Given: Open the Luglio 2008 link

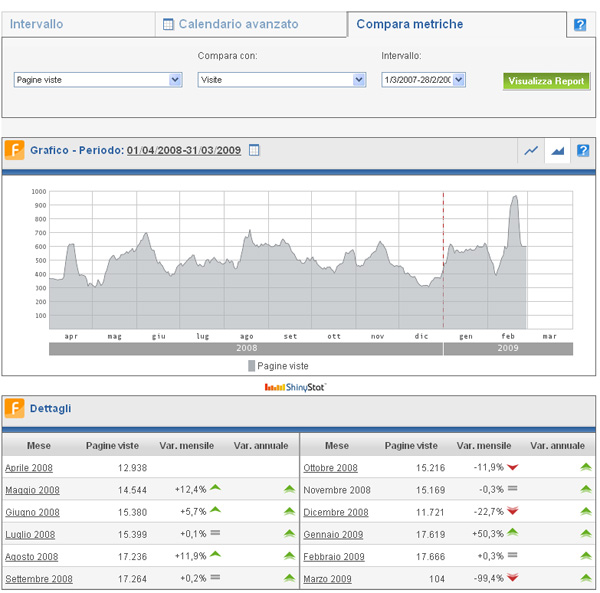Looking at the screenshot, I should 30,534.
